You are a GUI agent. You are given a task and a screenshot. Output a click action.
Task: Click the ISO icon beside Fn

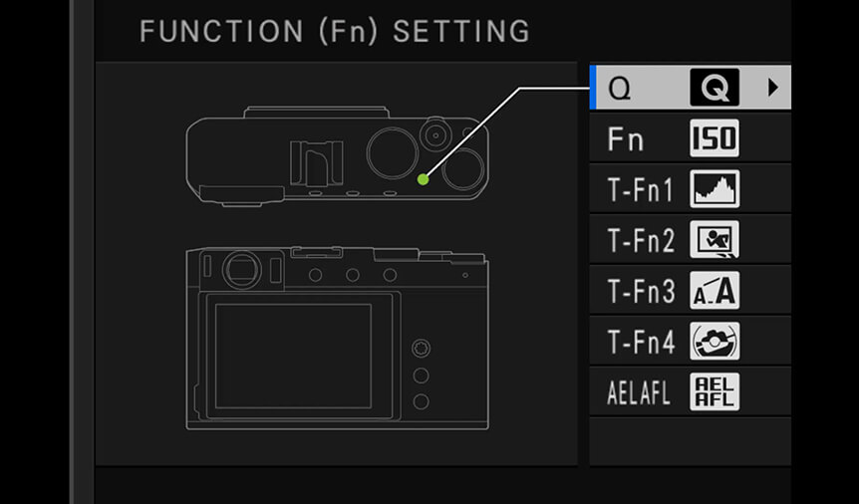(715, 138)
